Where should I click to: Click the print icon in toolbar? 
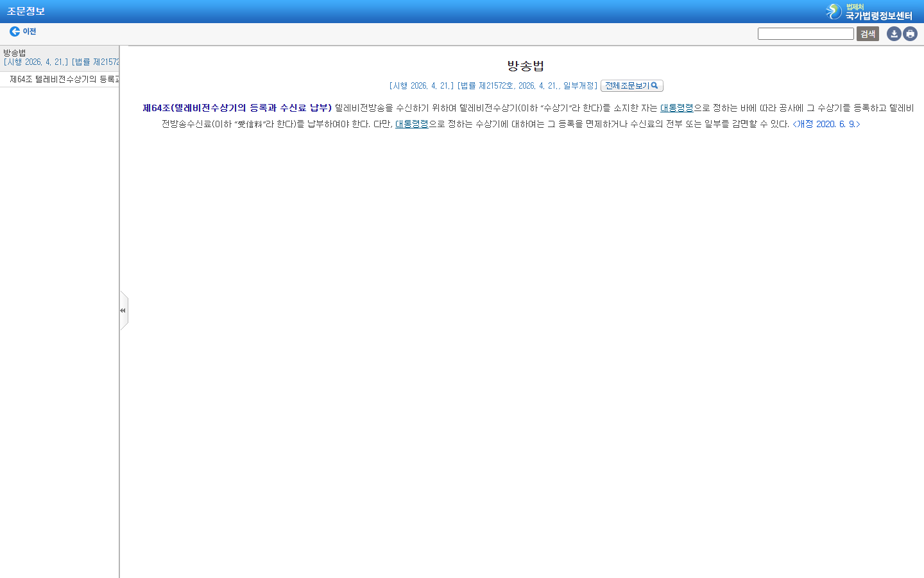click(910, 33)
